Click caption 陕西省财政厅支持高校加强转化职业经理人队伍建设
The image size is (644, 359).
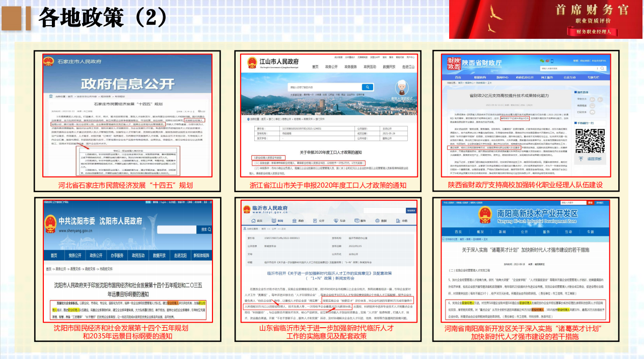coord(526,185)
